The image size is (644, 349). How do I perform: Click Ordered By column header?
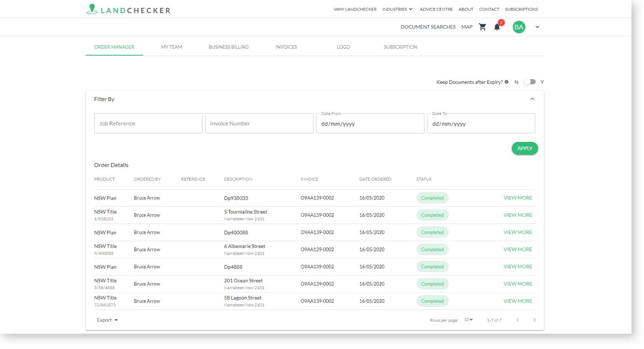click(147, 179)
